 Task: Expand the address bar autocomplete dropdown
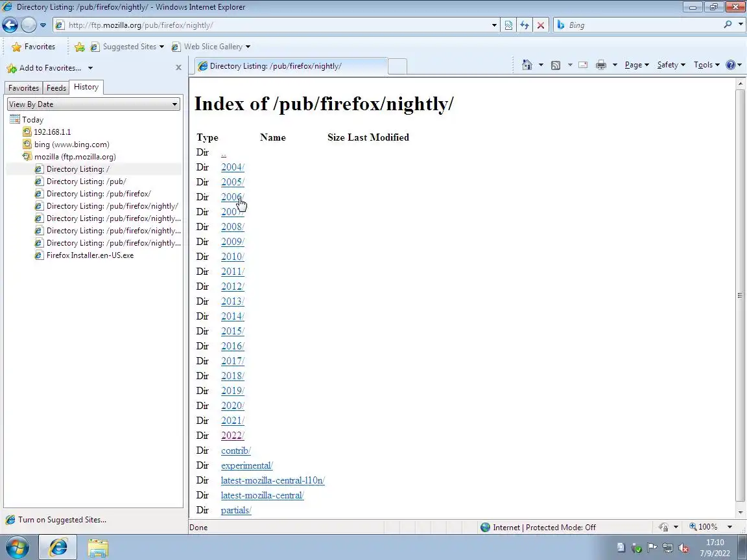[494, 25]
